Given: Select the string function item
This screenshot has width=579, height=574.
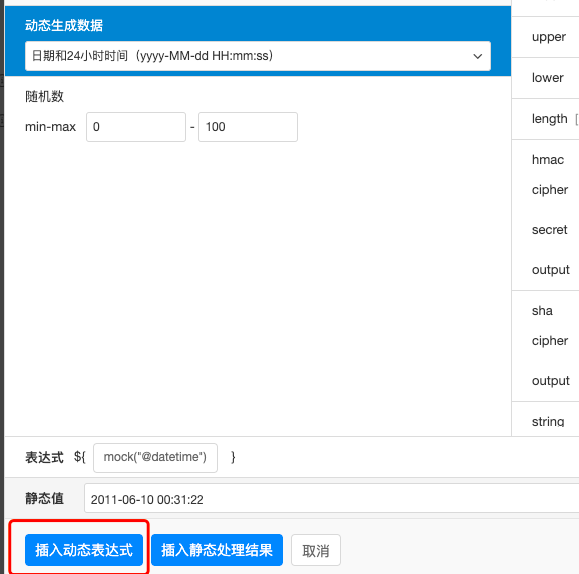Looking at the screenshot, I should pos(548,422).
